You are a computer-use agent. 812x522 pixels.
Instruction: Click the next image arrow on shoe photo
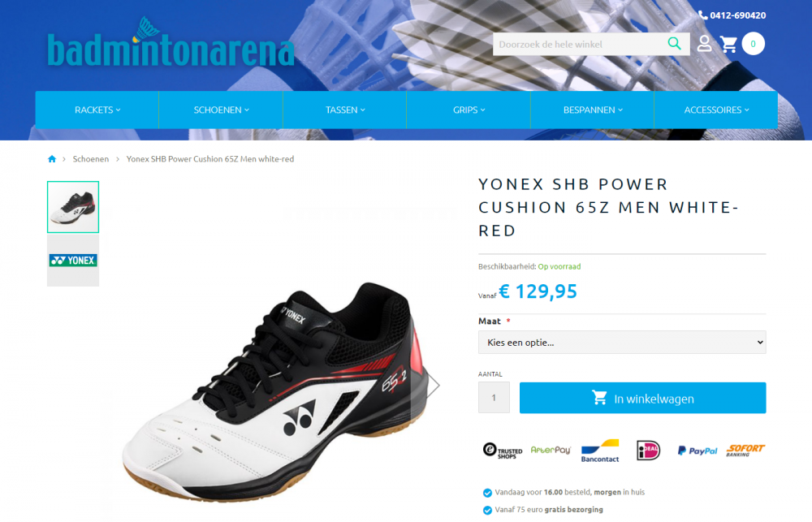434,385
